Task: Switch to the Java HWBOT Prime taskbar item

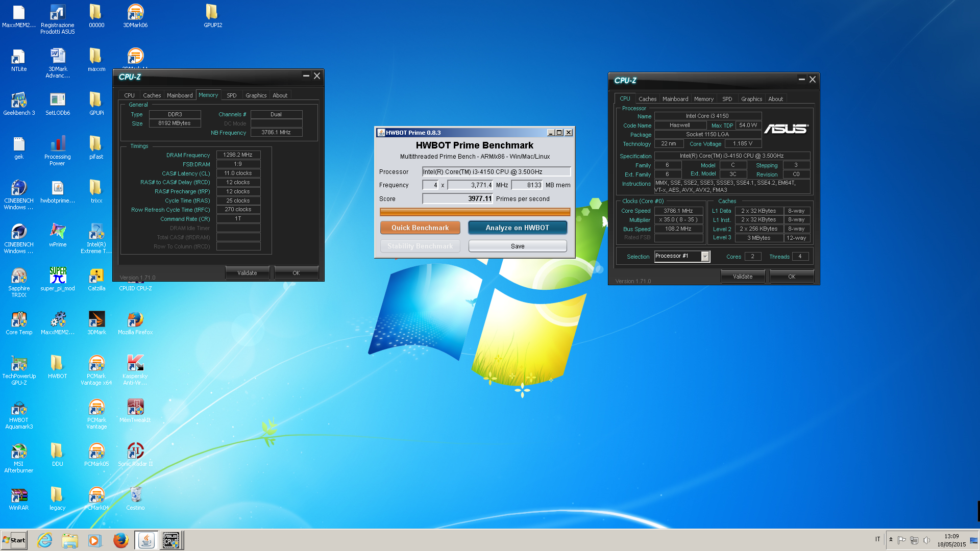Action: [146, 540]
